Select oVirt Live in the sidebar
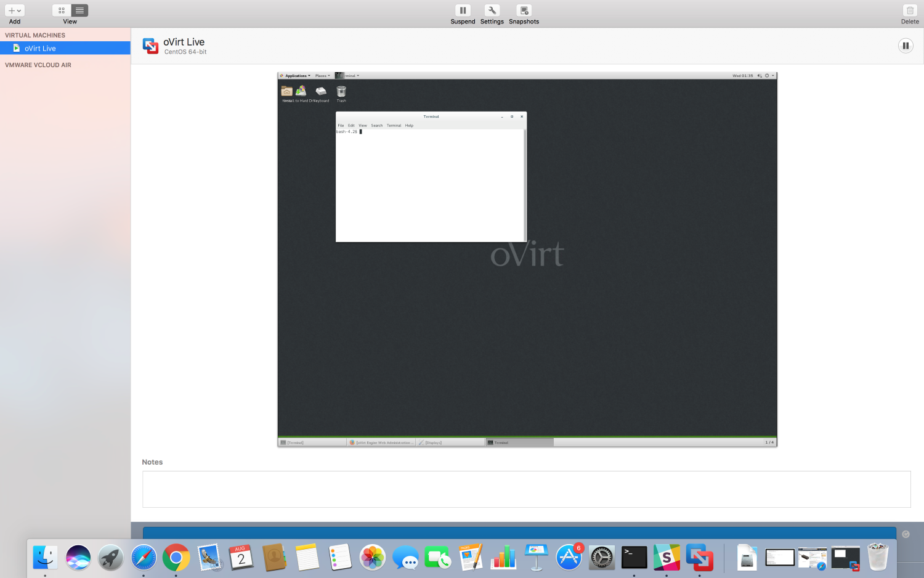 coord(65,48)
